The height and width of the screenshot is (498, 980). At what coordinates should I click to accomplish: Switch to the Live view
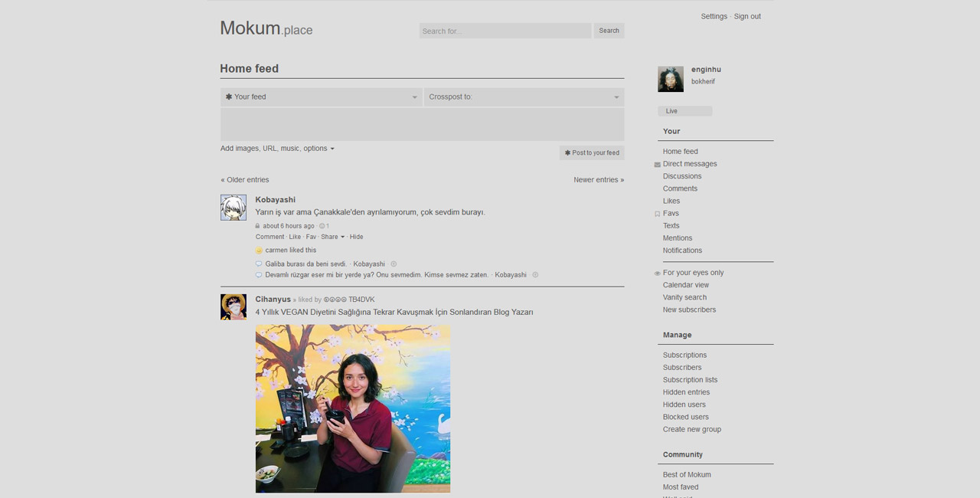[x=671, y=110]
